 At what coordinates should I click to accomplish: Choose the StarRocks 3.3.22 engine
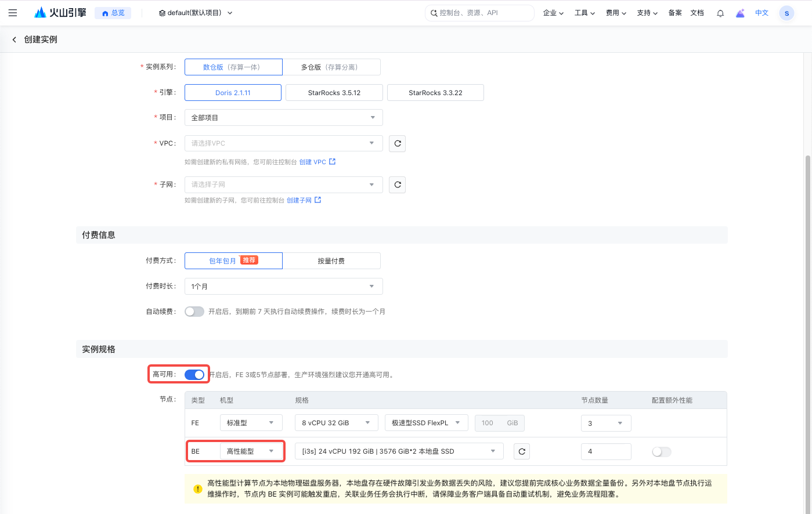[x=435, y=93]
